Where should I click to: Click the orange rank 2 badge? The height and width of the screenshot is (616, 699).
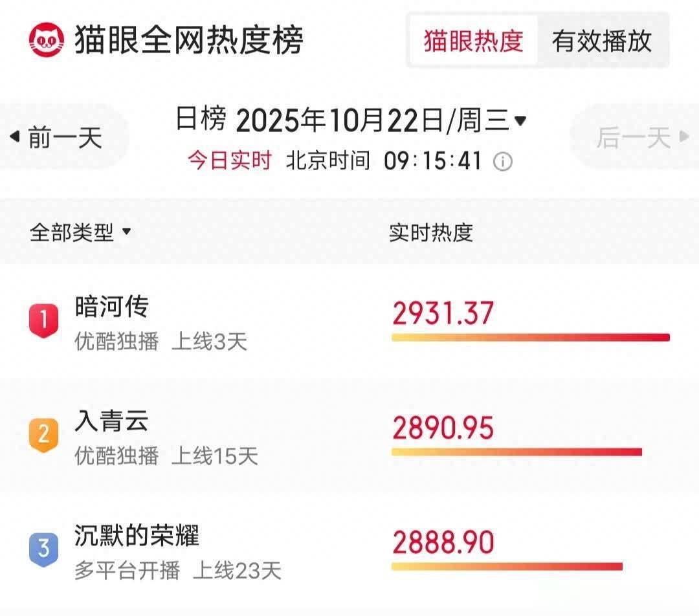point(43,435)
